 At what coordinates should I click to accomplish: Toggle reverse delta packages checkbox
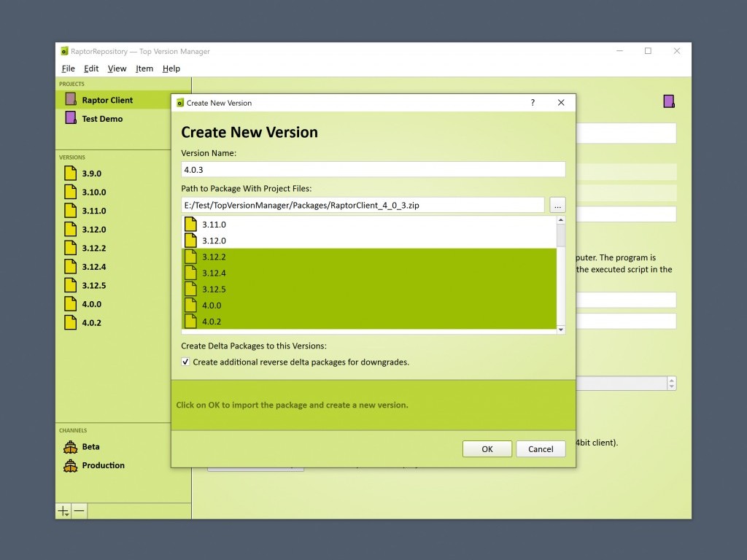[186, 362]
